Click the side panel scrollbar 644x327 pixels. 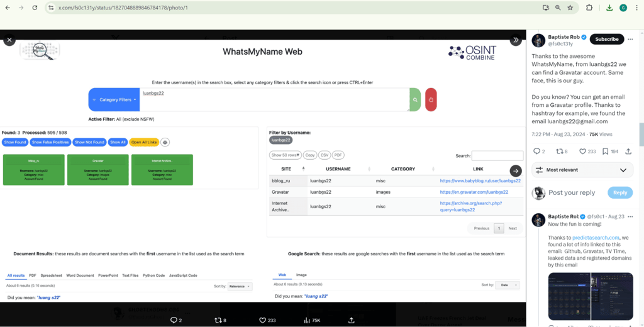tap(641, 136)
